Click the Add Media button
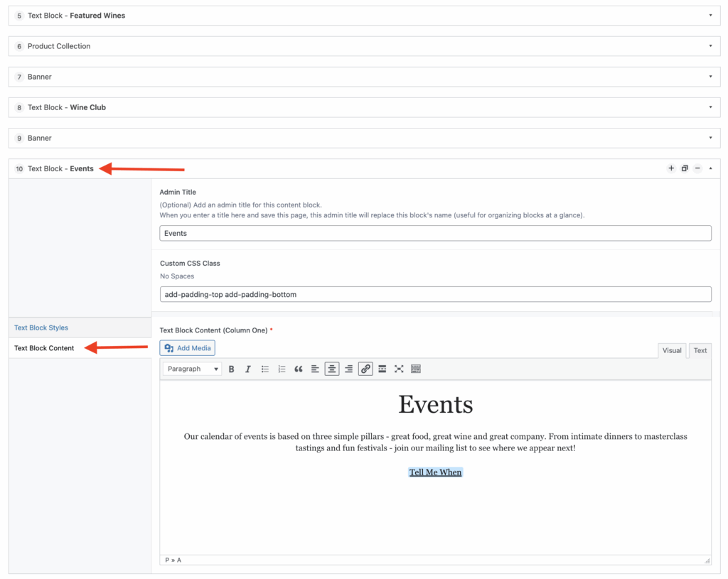 pos(187,347)
